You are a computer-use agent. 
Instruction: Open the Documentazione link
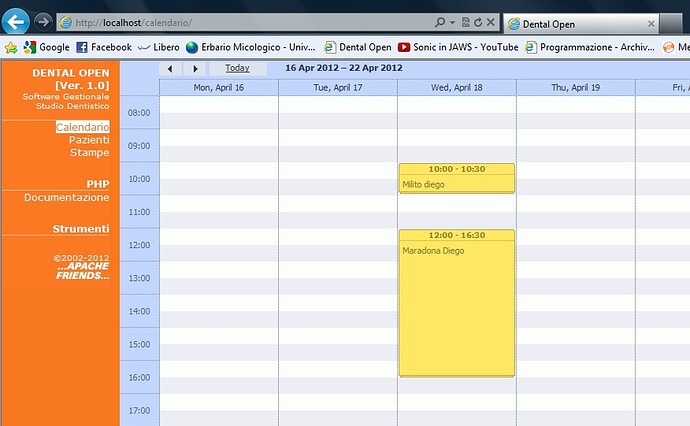point(66,198)
